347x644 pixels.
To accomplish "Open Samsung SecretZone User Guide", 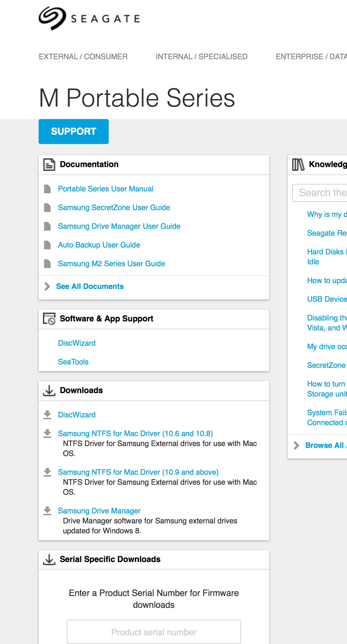I will [x=114, y=208].
